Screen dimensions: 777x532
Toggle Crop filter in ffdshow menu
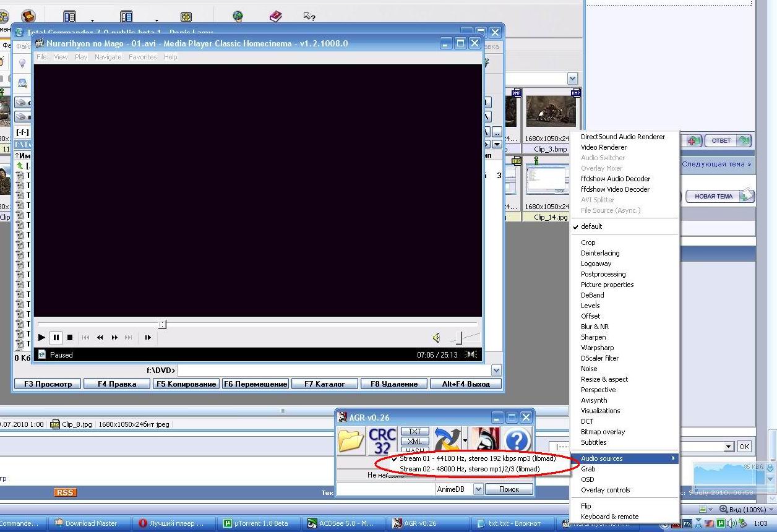click(624, 242)
